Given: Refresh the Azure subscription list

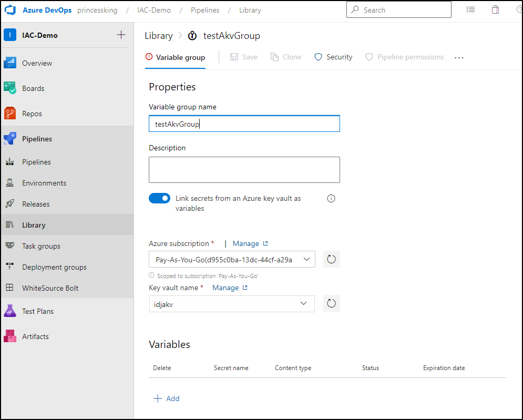Looking at the screenshot, I should coord(332,259).
